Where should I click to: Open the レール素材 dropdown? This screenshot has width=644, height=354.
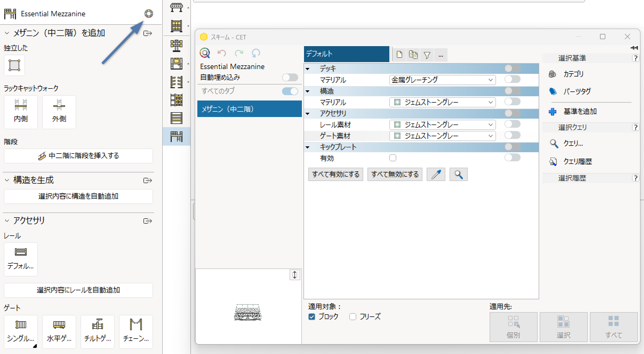click(x=442, y=125)
